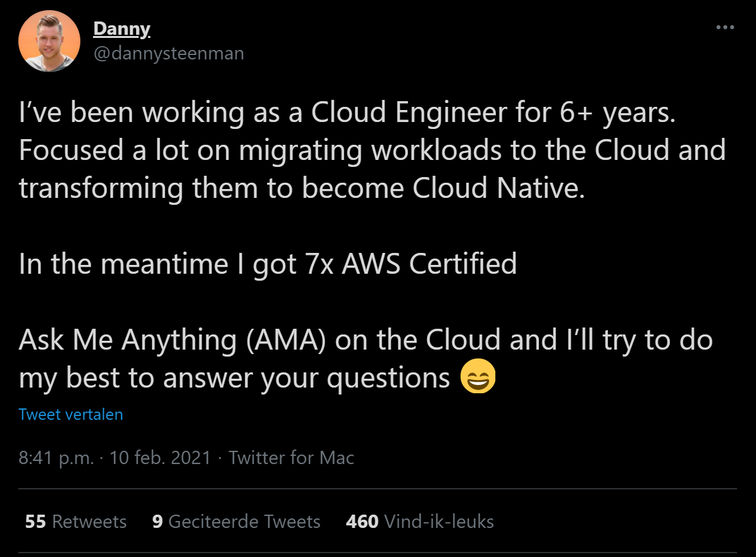756x557 pixels.
Task: Open the @dannysteenman handle link
Action: [168, 53]
